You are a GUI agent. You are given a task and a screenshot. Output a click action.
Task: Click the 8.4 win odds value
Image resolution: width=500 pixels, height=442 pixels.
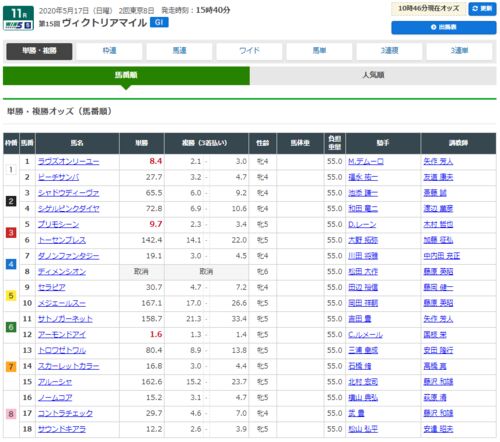point(156,161)
